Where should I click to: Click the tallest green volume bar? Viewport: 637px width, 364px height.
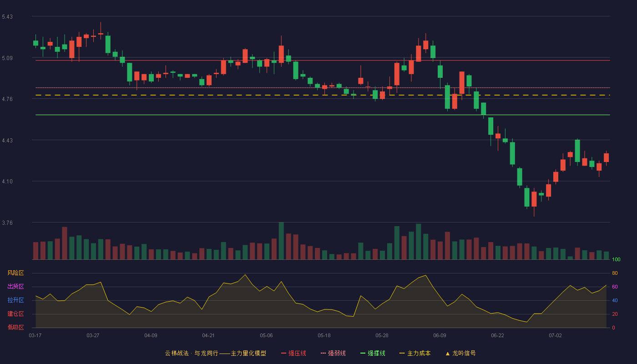pyautogui.click(x=281, y=241)
